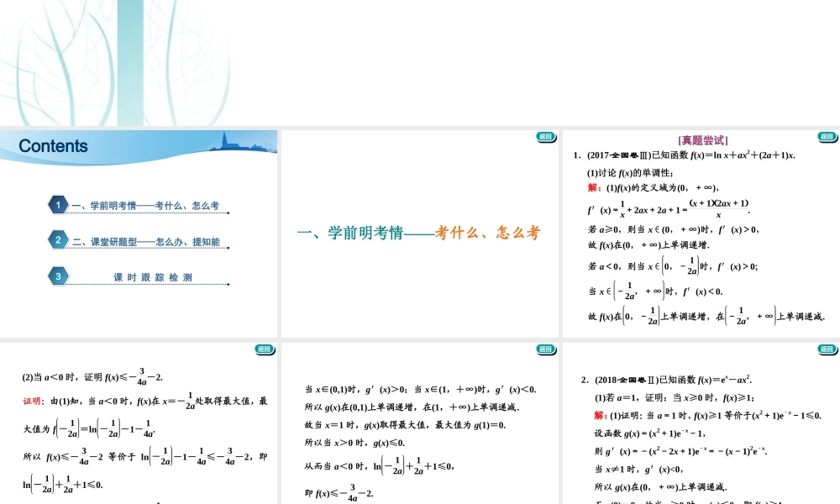Screen dimensions: 840x504
Task: Click 返回 button on the bottom-left proof slide
Action: pos(265,349)
